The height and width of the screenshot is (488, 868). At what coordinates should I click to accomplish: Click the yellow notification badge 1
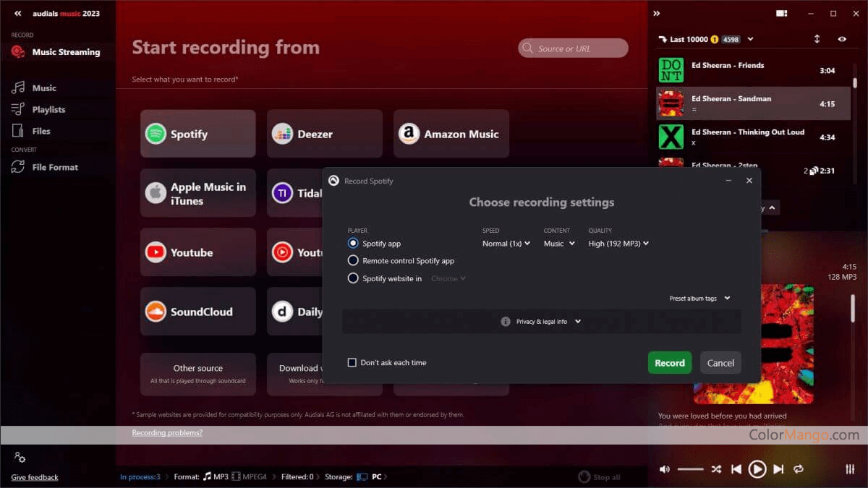click(x=714, y=39)
